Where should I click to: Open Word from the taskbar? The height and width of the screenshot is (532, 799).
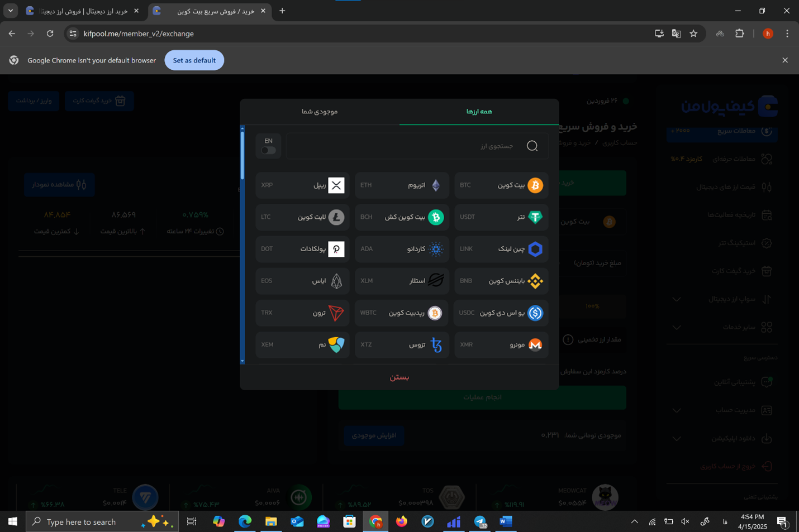506,521
